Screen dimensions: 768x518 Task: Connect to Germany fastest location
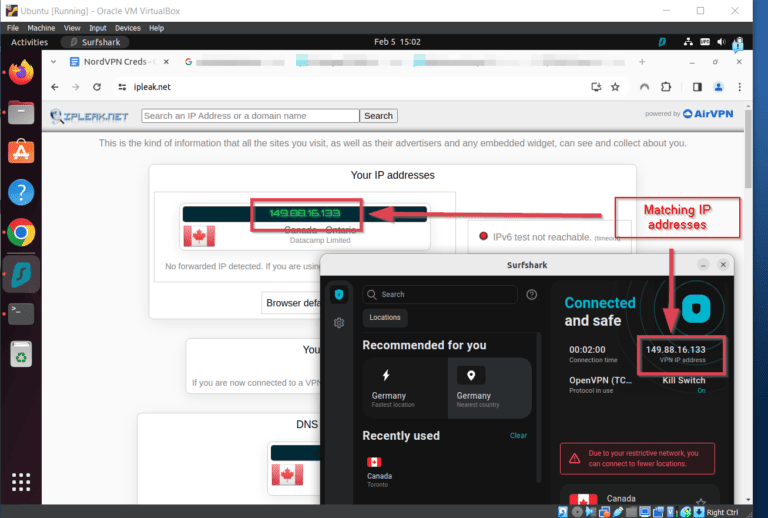(405, 388)
